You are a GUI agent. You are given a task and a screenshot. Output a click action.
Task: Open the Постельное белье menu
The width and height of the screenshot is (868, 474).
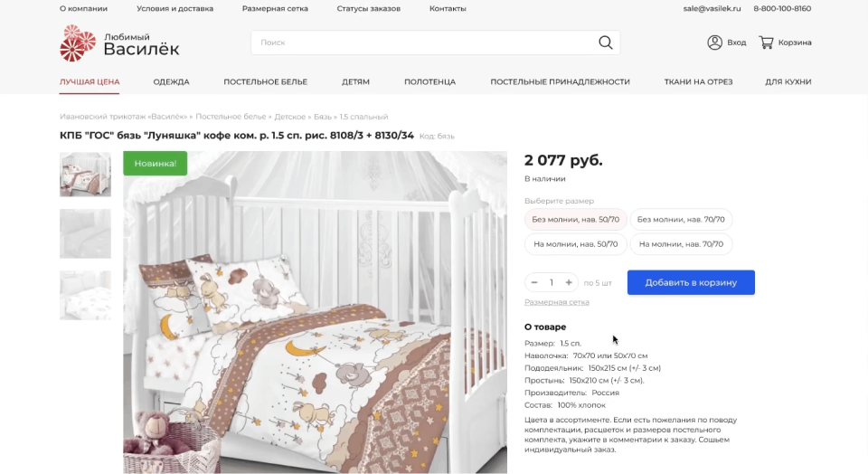click(x=265, y=82)
